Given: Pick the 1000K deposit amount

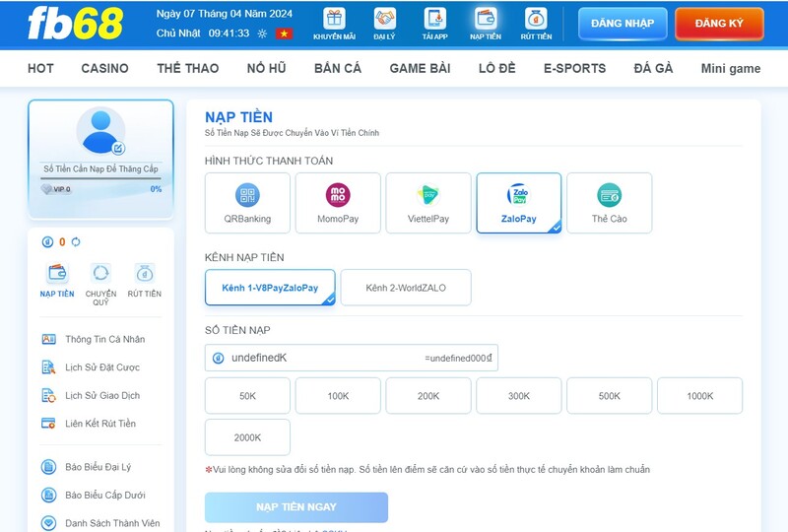Looking at the screenshot, I should coord(700,396).
